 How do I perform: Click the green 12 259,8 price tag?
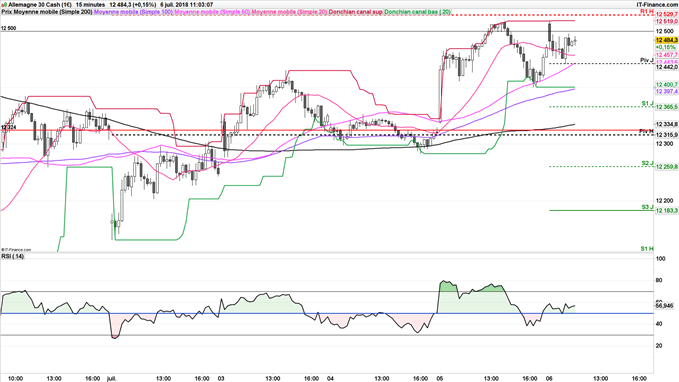pos(666,167)
